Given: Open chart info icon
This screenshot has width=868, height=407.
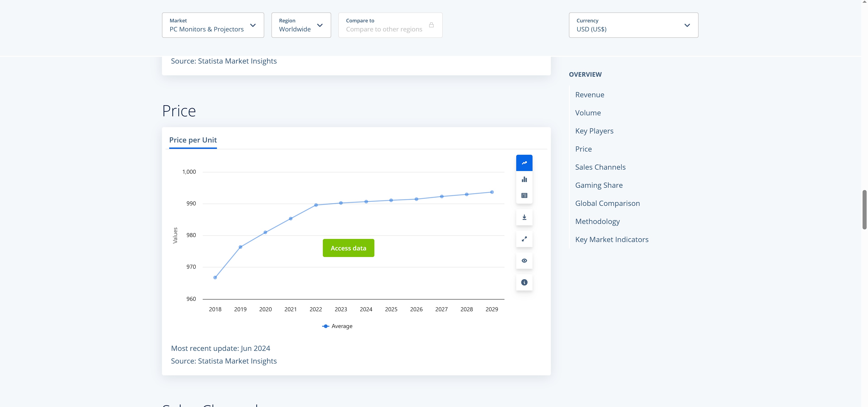Looking at the screenshot, I should (524, 282).
